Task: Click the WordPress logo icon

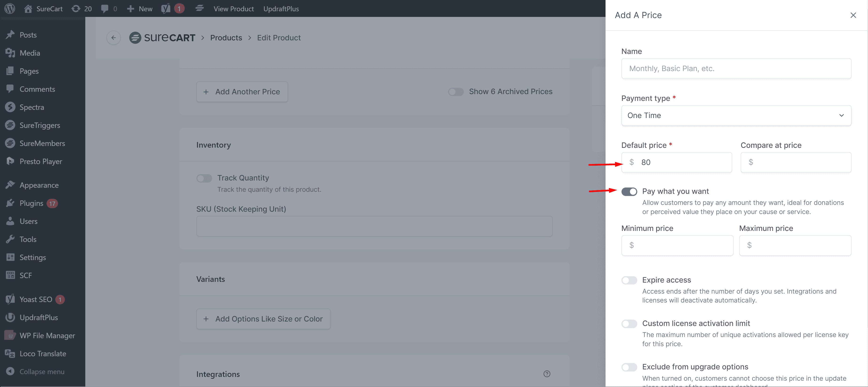Action: pos(10,9)
